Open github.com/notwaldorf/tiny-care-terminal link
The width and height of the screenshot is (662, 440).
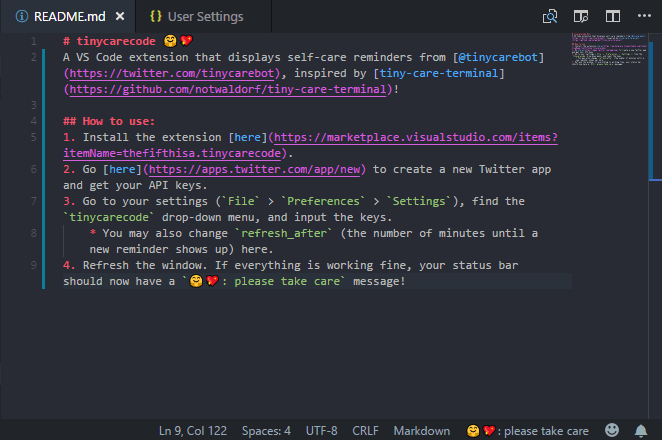pyautogui.click(x=228, y=89)
